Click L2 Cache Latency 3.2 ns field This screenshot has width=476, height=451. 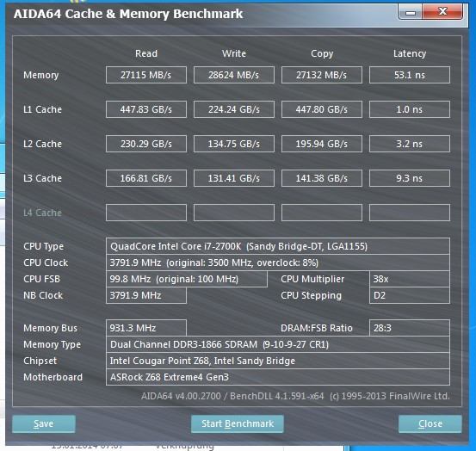[410, 144]
